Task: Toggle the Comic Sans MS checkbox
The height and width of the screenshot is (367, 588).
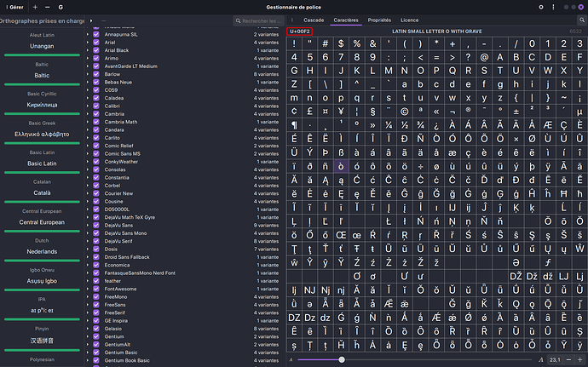Action: [x=96, y=154]
